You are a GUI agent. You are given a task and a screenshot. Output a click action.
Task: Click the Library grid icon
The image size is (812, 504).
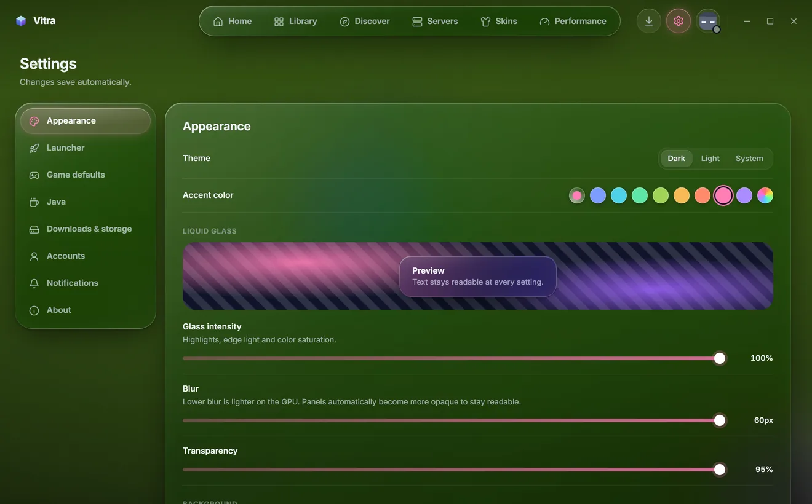point(279,22)
